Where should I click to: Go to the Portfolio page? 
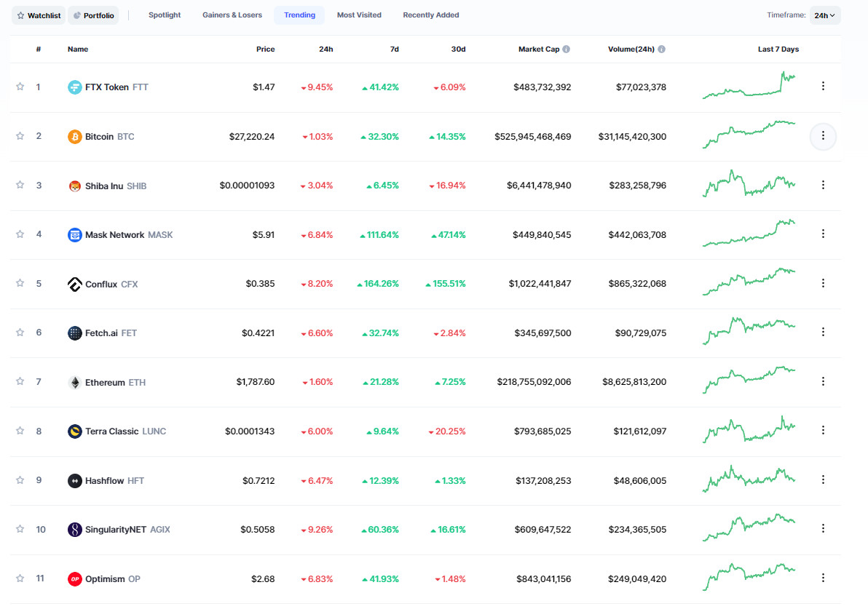coord(93,15)
